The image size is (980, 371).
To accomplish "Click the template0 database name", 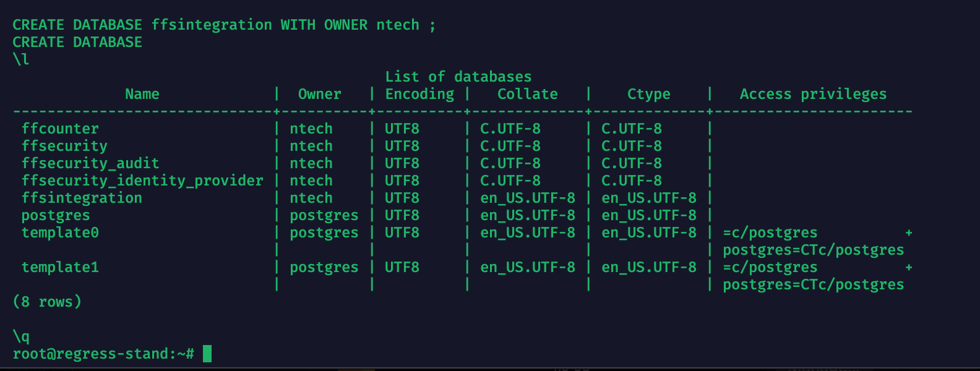I will (x=60, y=232).
